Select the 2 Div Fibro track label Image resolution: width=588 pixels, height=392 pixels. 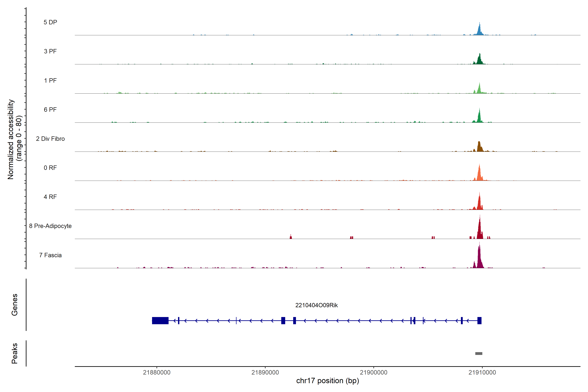[x=50, y=139]
